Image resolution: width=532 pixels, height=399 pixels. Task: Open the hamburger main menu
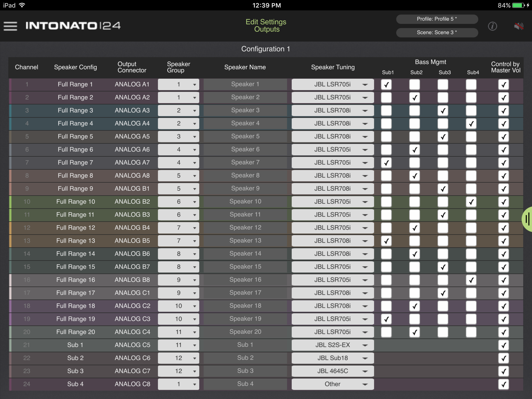pyautogui.click(x=10, y=26)
